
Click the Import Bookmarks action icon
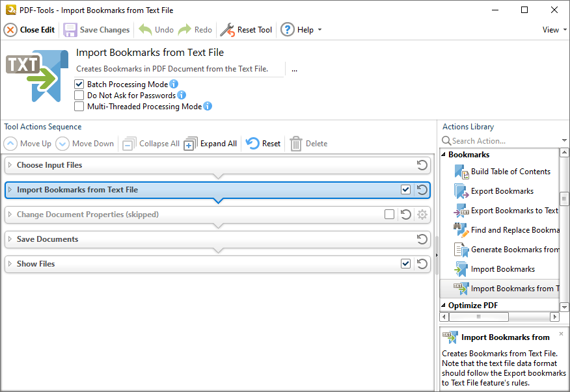point(463,268)
